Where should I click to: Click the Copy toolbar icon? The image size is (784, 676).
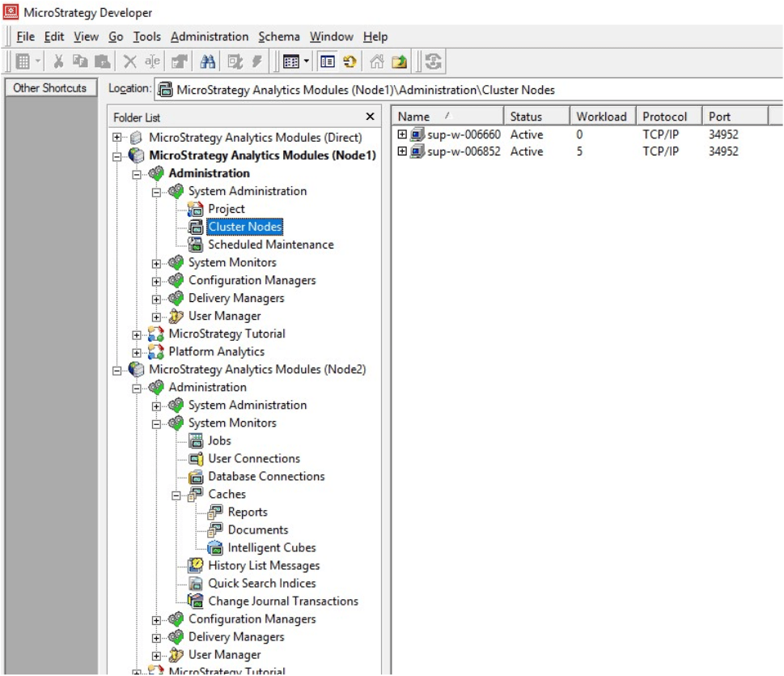point(80,62)
